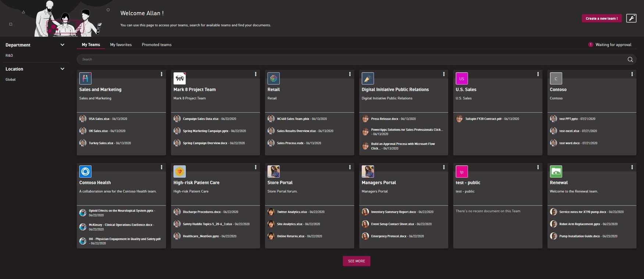This screenshot has width=644, height=279.
Task: Open Twitter Analytics.xlsx document
Action: pos(292,212)
